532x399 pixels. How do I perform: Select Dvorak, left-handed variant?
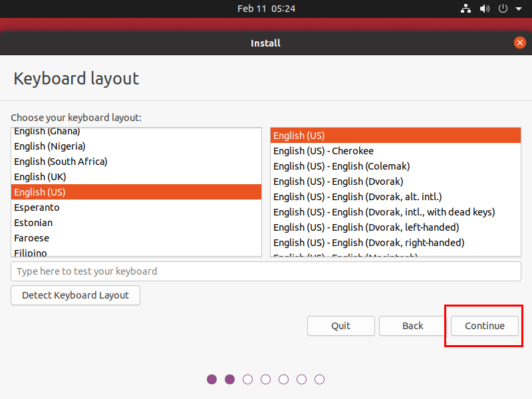[395, 227]
